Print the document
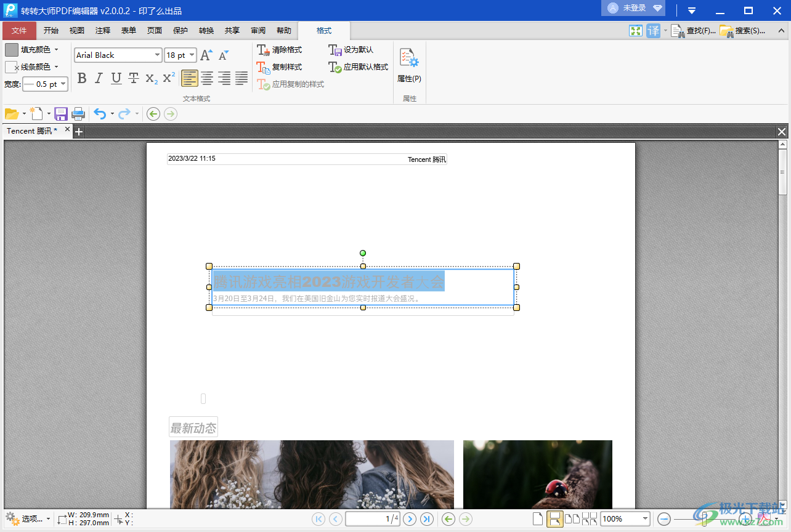 click(x=78, y=114)
